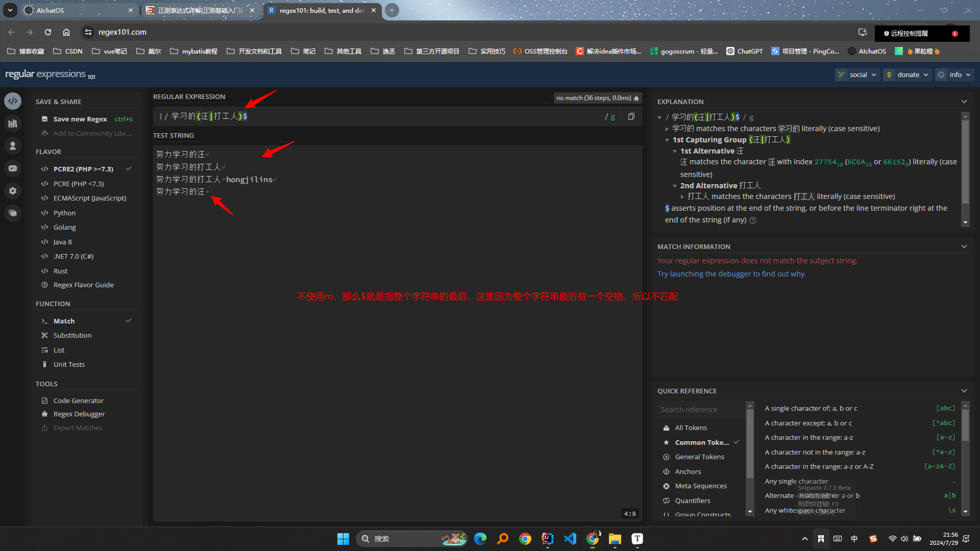
Task: Collapse the 1st Capturing Group node
Action: pyautogui.click(x=667, y=140)
